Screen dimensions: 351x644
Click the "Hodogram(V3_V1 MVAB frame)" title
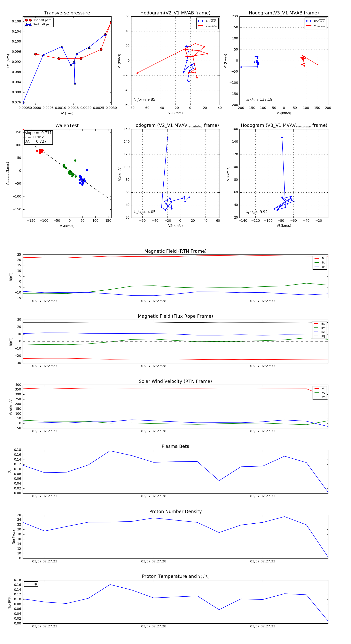[x=284, y=13]
